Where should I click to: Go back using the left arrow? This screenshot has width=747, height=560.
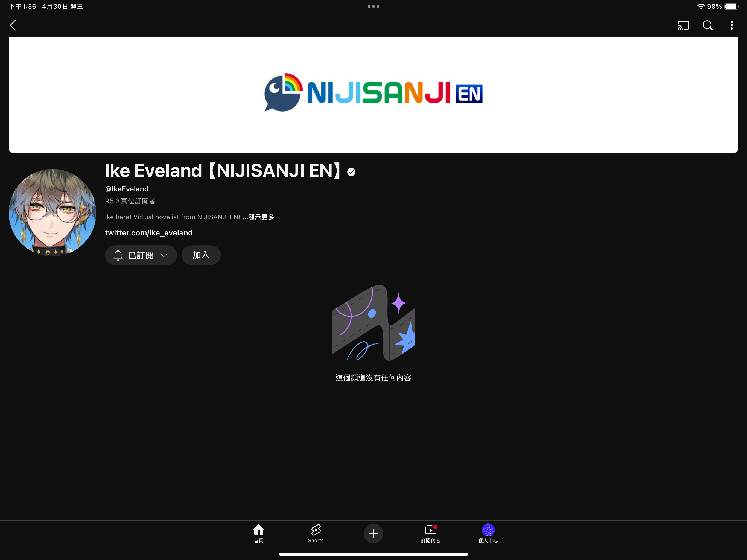tap(13, 25)
